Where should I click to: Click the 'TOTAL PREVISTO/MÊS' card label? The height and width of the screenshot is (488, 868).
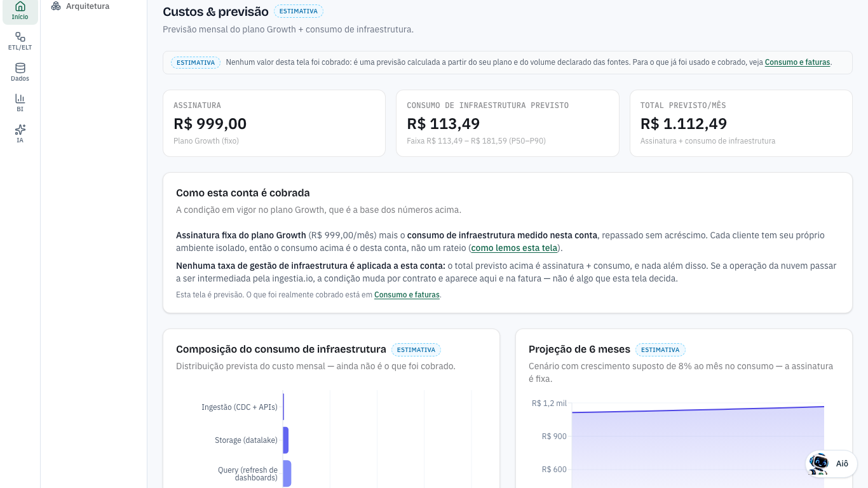[x=683, y=105]
